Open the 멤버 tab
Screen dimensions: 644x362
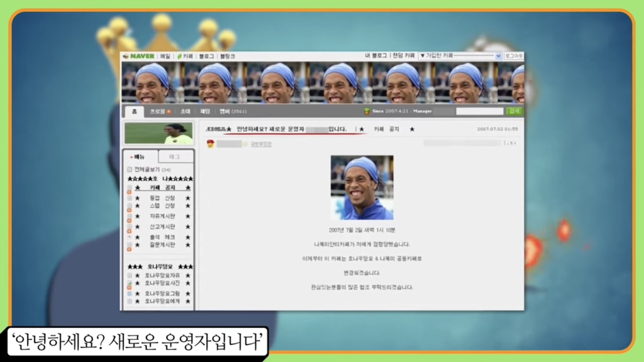pyautogui.click(x=224, y=111)
